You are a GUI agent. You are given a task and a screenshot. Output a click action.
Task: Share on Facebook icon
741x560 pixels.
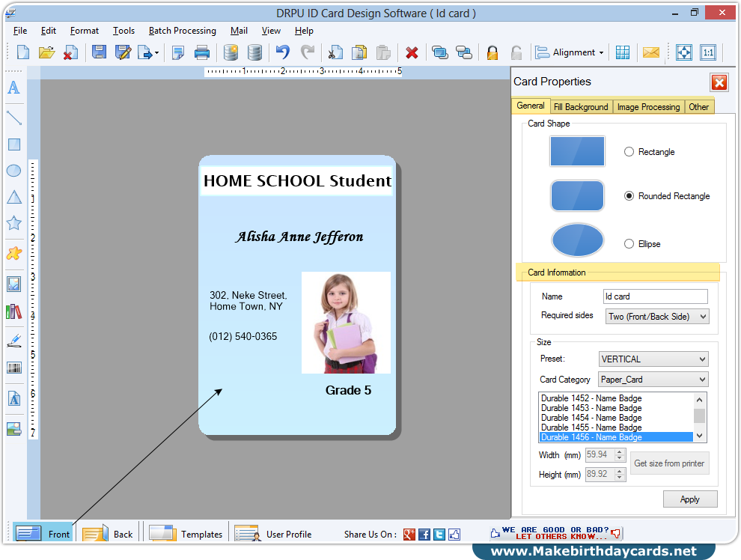[x=424, y=535]
